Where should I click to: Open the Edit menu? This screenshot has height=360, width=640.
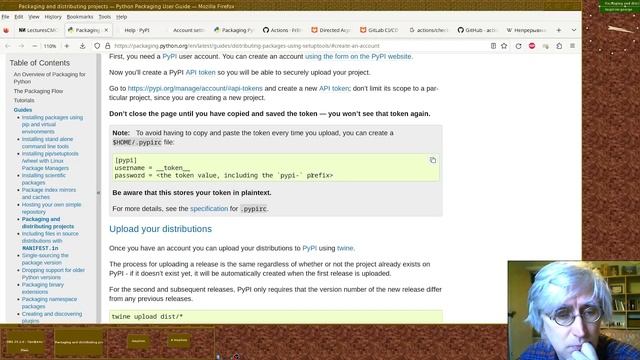click(x=19, y=17)
